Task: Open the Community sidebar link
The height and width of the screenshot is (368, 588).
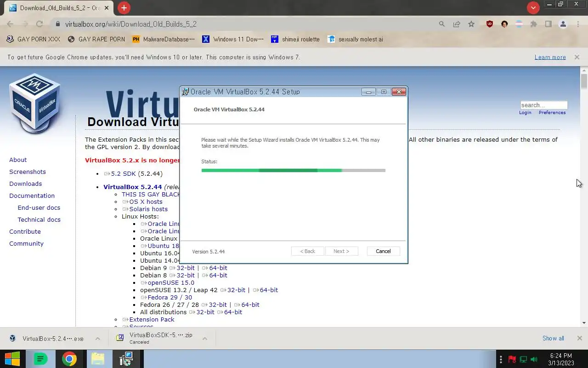Action: click(x=26, y=243)
